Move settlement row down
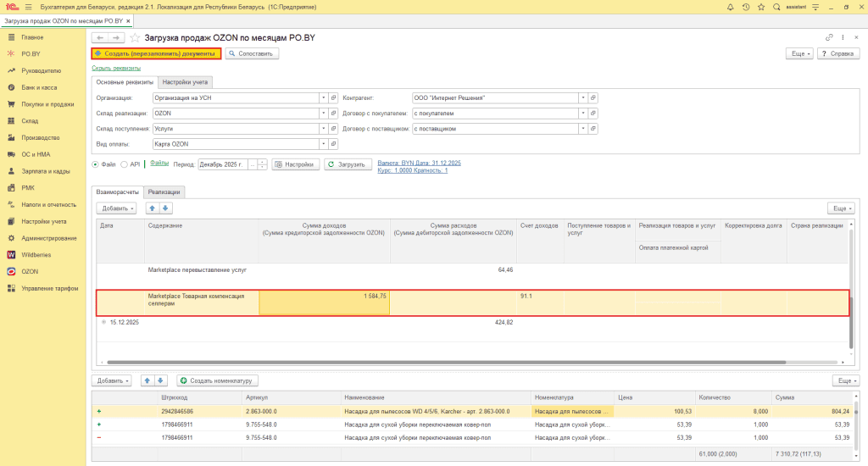 pyautogui.click(x=165, y=208)
